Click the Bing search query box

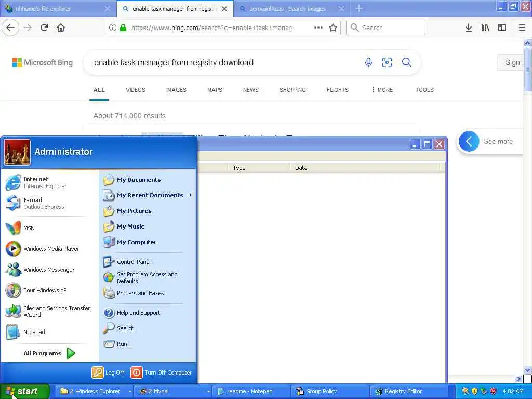click(224, 62)
